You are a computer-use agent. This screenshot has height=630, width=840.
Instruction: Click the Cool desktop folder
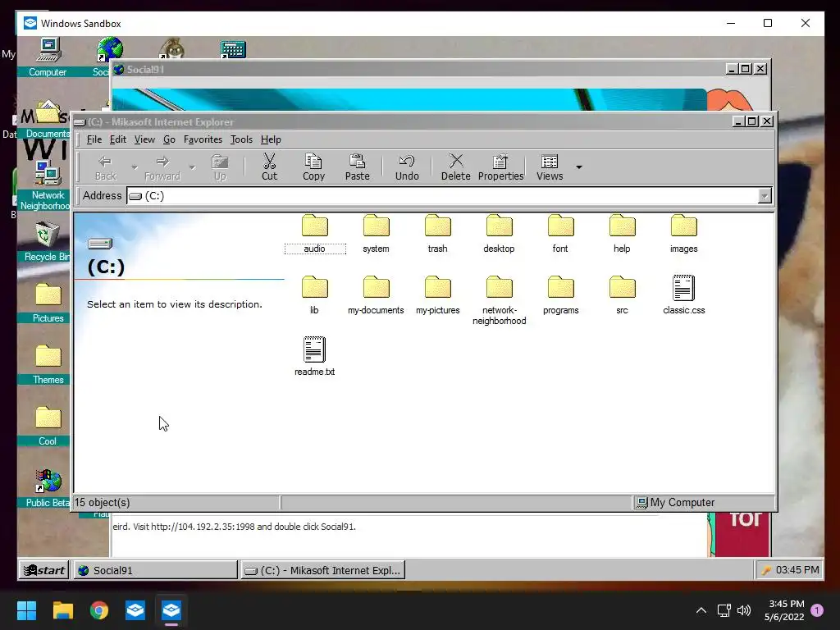point(48,427)
